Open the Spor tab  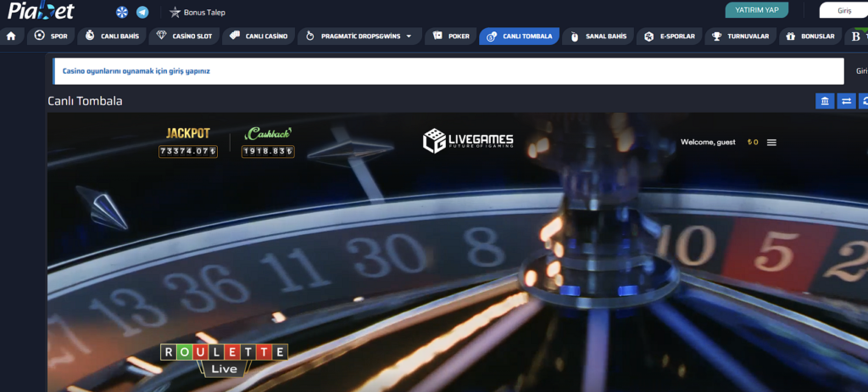click(x=50, y=36)
